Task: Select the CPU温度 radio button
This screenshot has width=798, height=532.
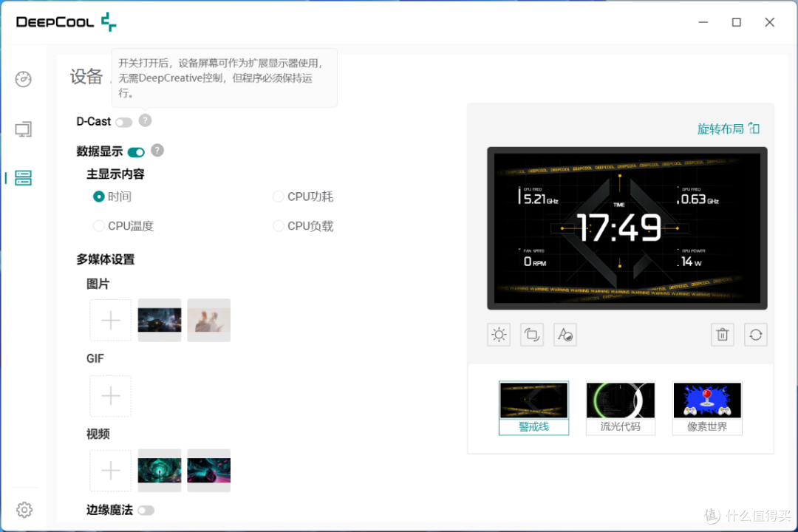Action: [99, 226]
